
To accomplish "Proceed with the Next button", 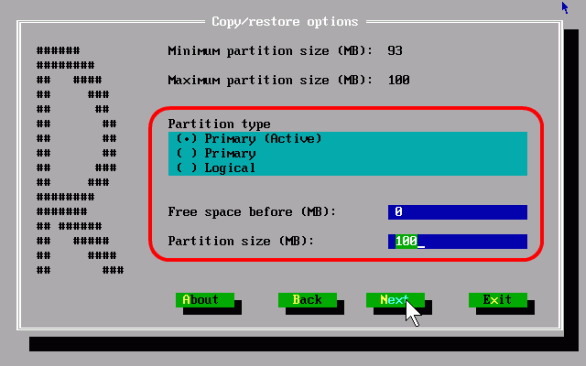I will coord(395,300).
